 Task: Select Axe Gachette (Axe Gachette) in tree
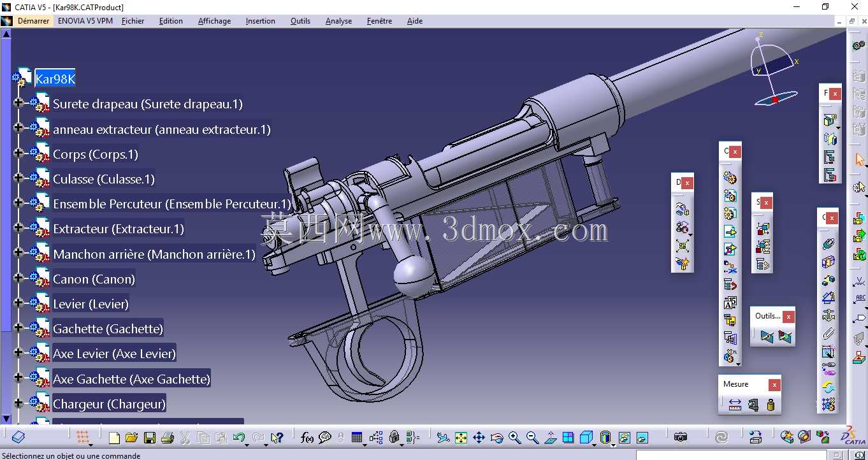point(131,379)
